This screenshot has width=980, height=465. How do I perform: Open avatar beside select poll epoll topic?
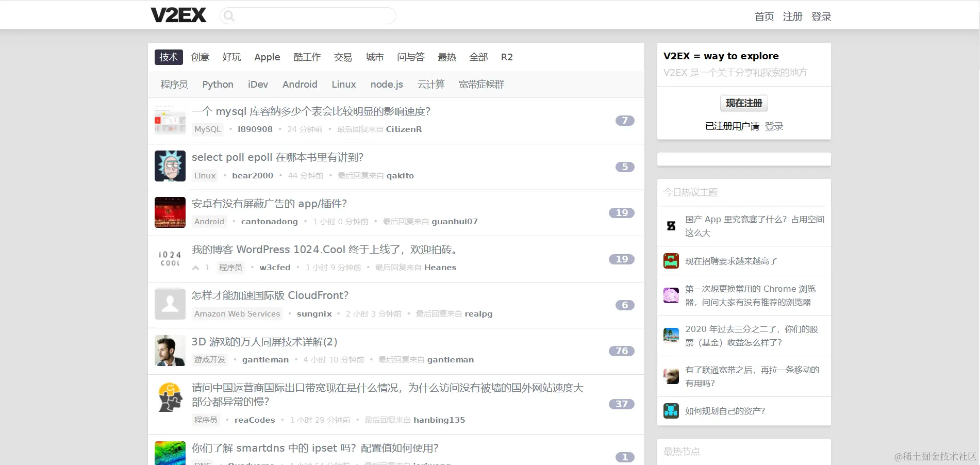coord(170,166)
